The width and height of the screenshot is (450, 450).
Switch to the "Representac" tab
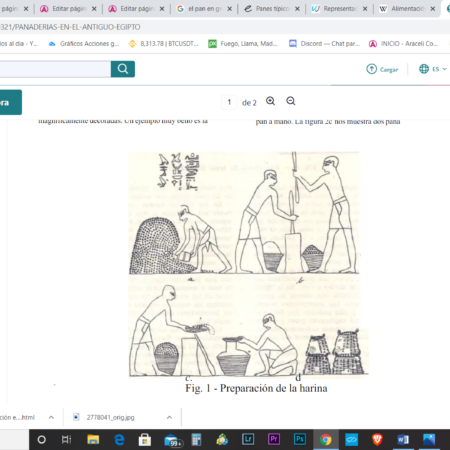coord(340,9)
